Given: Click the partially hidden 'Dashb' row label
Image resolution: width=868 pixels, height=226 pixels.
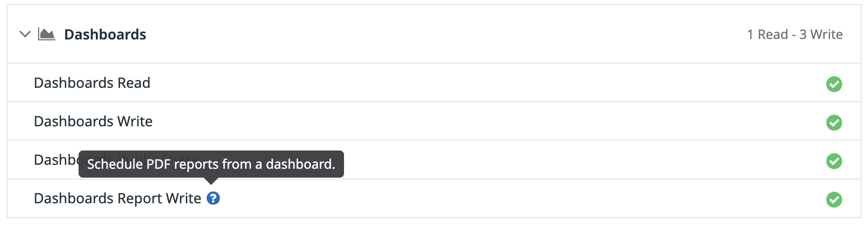Looking at the screenshot, I should pyautogui.click(x=56, y=160).
